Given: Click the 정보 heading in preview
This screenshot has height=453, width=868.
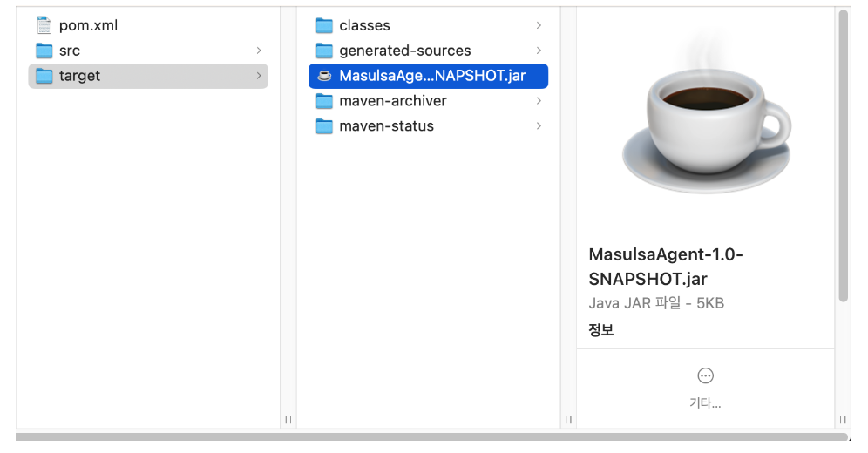Looking at the screenshot, I should pyautogui.click(x=601, y=330).
